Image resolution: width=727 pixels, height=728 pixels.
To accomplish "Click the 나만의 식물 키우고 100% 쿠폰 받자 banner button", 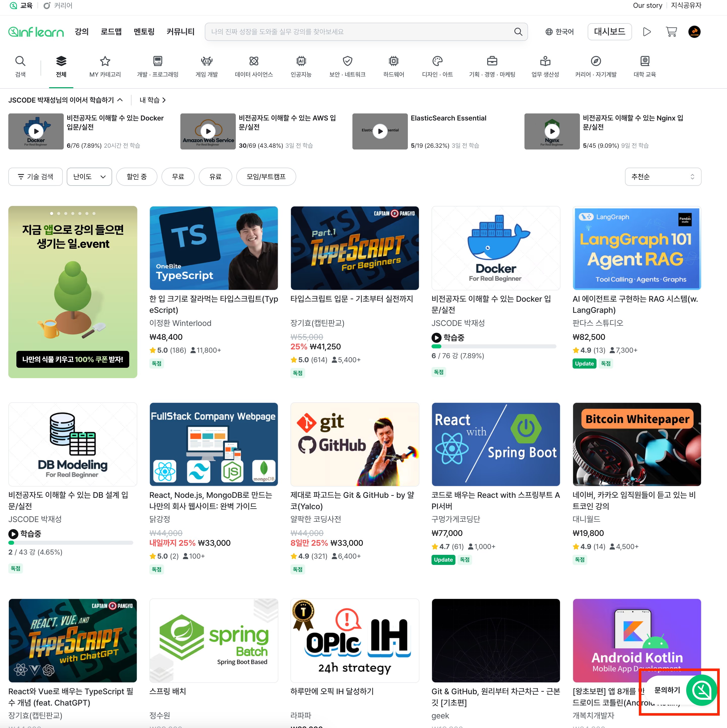I will tap(73, 359).
